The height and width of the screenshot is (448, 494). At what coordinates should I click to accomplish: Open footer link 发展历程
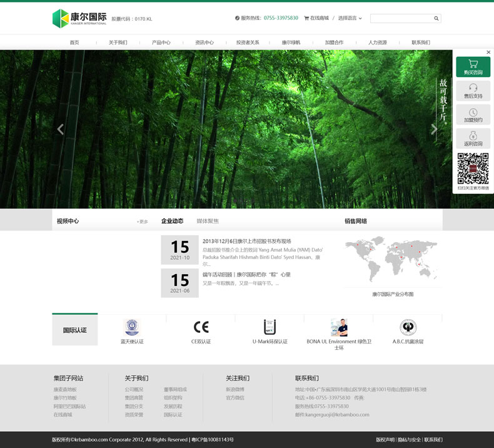click(173, 406)
